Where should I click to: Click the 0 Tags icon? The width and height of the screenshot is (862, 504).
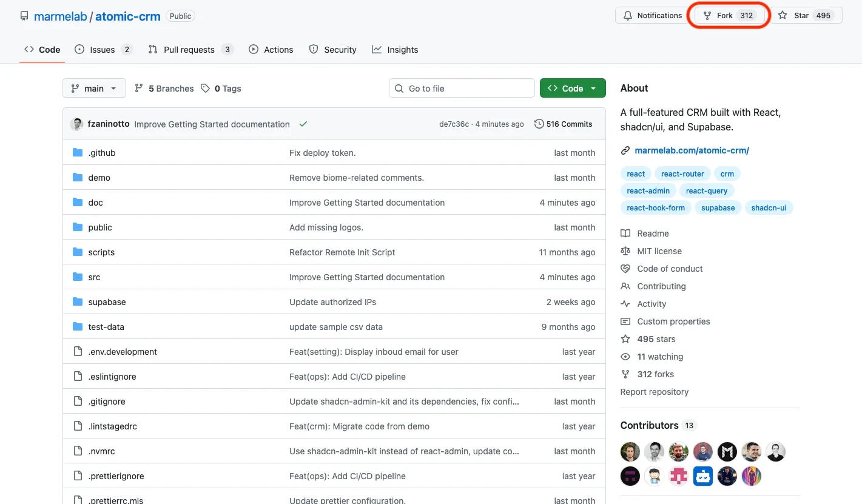coord(206,89)
